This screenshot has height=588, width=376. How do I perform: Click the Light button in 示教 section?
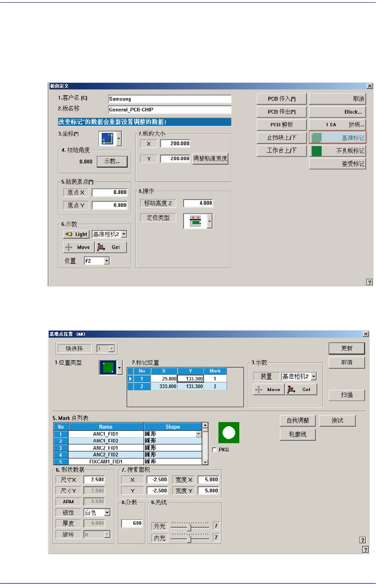point(77,234)
